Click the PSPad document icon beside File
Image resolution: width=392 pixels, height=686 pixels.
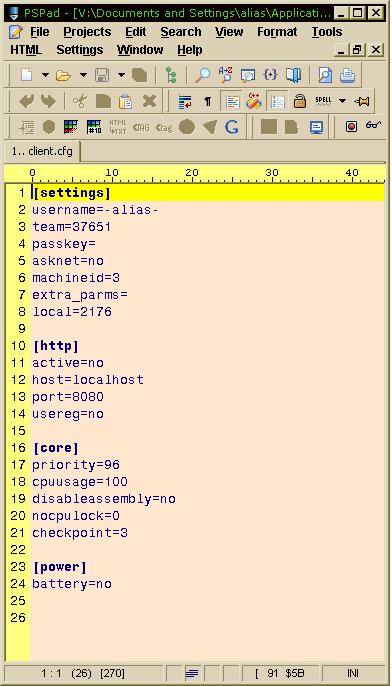16,32
